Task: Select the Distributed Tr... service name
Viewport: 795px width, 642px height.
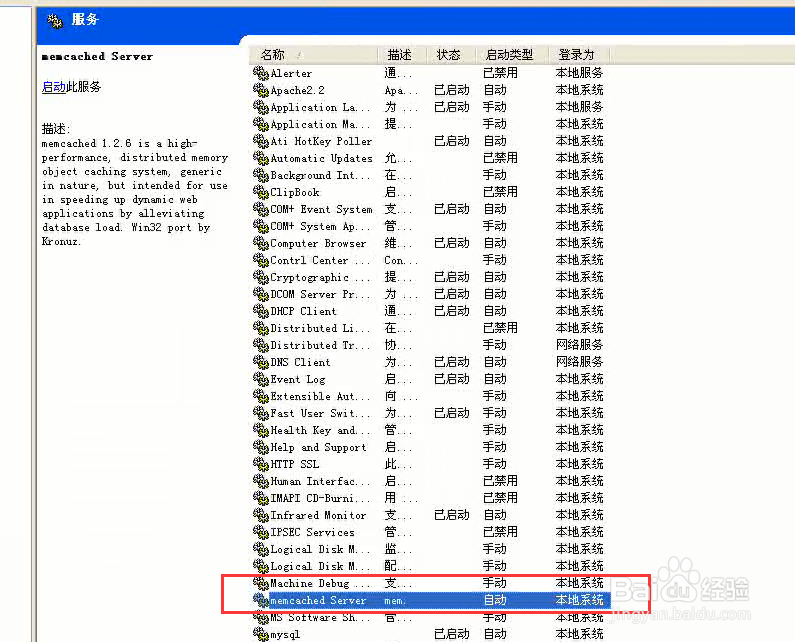Action: [x=320, y=345]
